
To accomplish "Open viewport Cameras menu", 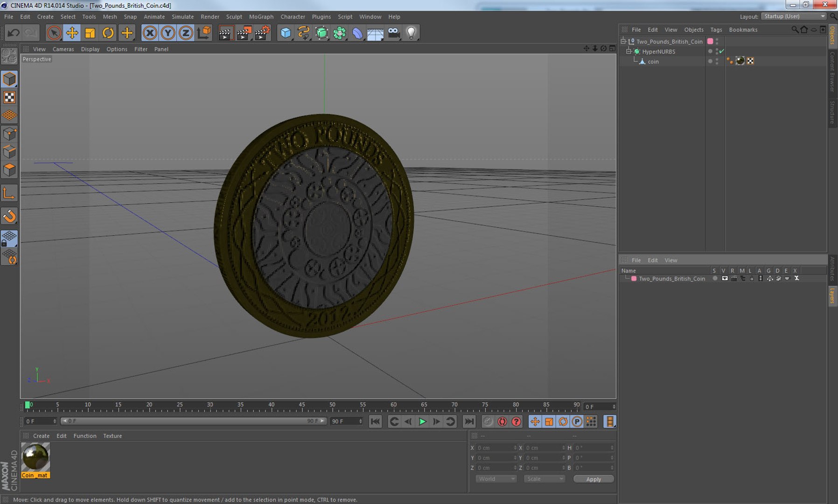I will [63, 49].
